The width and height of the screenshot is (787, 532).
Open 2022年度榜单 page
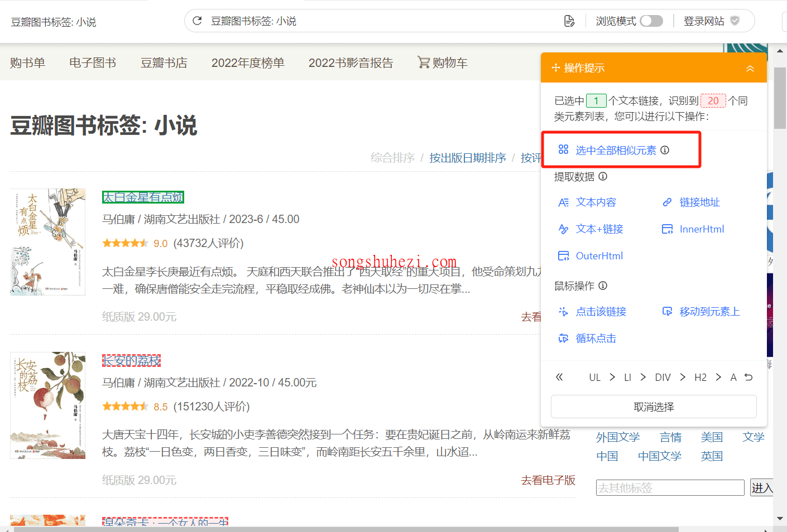(248, 63)
